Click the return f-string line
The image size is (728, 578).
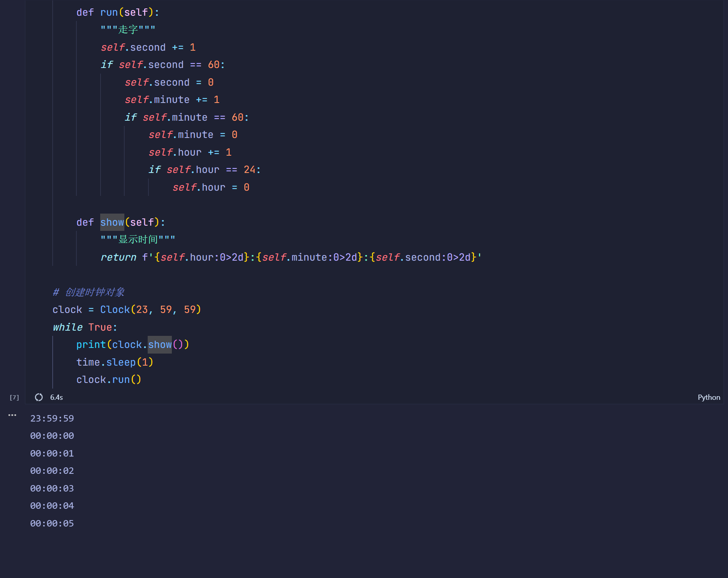(x=290, y=257)
